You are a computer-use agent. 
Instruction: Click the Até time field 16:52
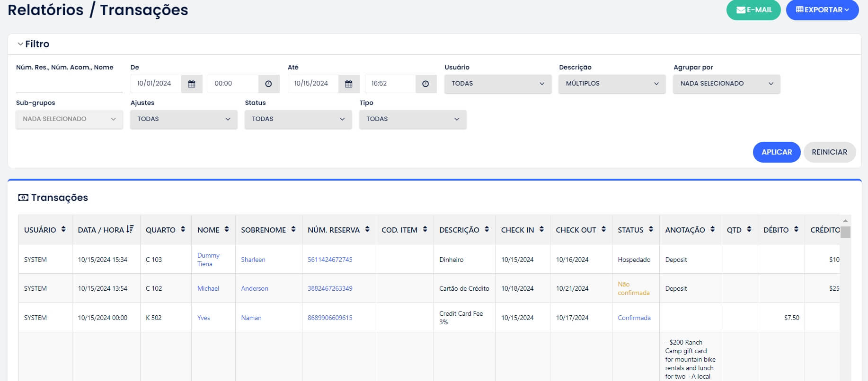[390, 84]
